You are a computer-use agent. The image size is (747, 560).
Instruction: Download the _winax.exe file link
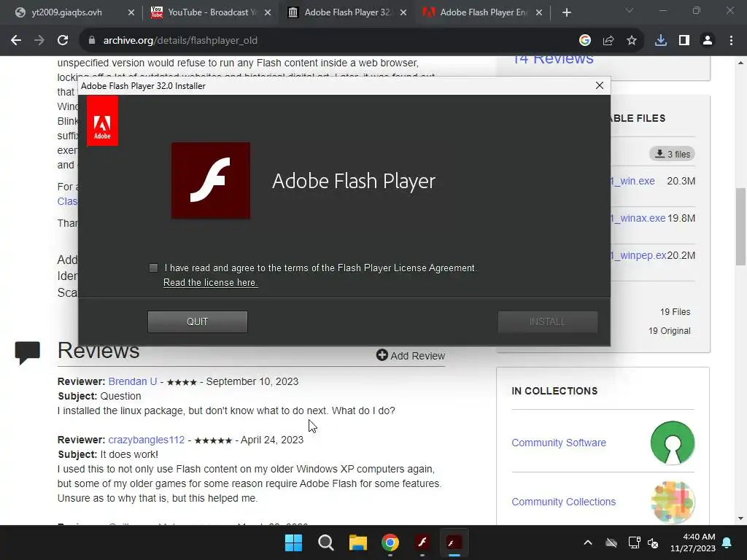pos(638,218)
